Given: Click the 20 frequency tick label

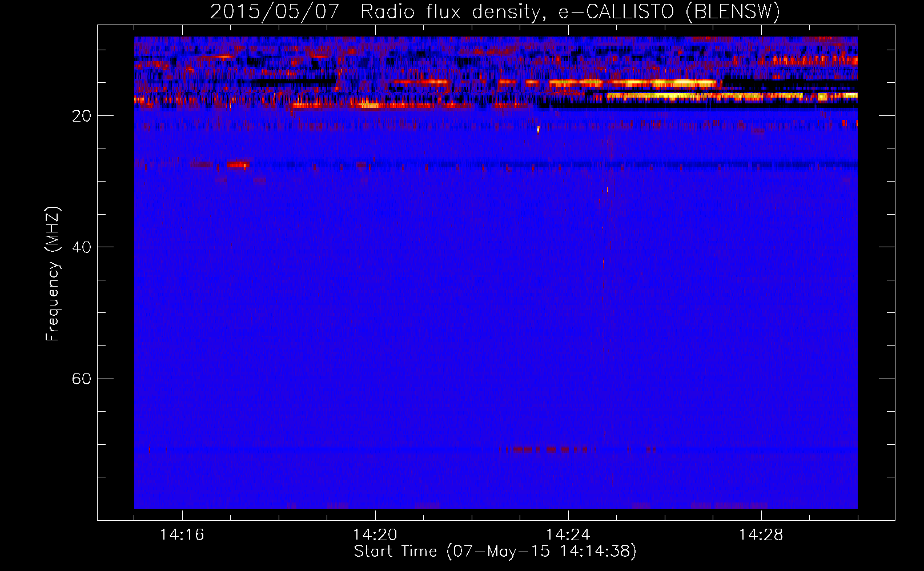Looking at the screenshot, I should click(81, 116).
